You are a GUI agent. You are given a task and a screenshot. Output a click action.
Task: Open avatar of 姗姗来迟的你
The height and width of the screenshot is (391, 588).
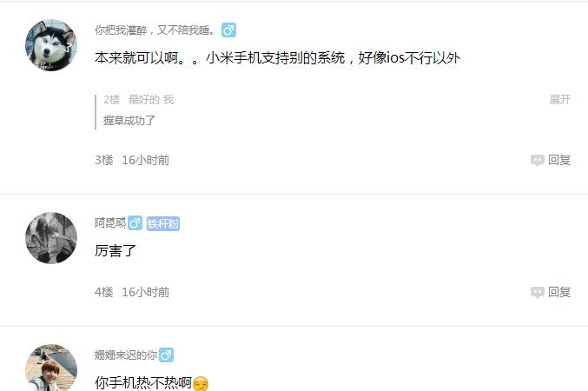pos(51,368)
